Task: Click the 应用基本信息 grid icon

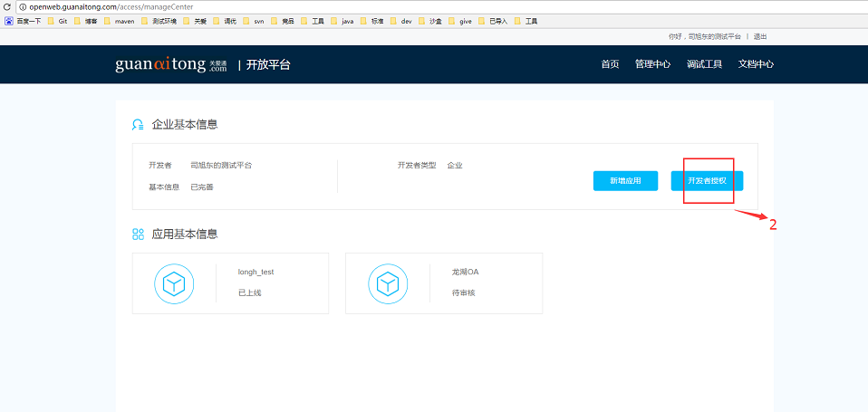Action: tap(138, 234)
